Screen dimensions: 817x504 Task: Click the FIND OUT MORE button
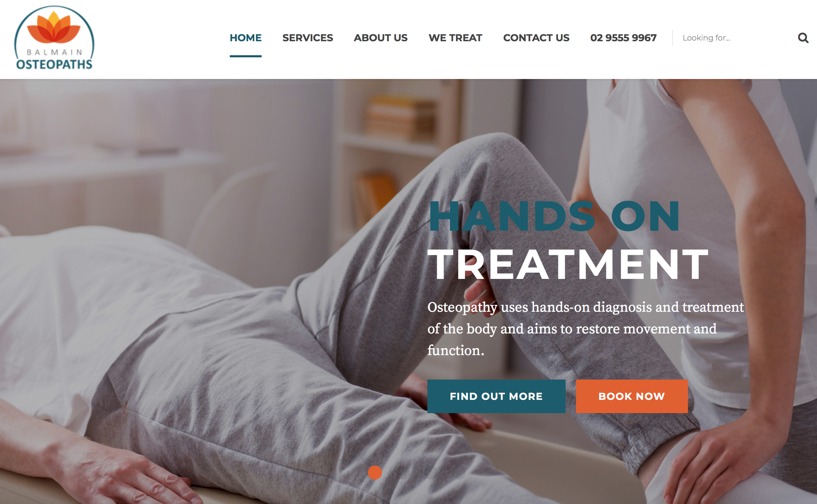click(496, 396)
